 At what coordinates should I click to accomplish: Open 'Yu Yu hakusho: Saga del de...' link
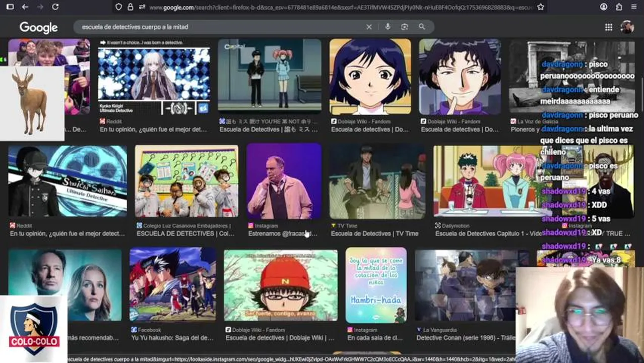tap(172, 337)
